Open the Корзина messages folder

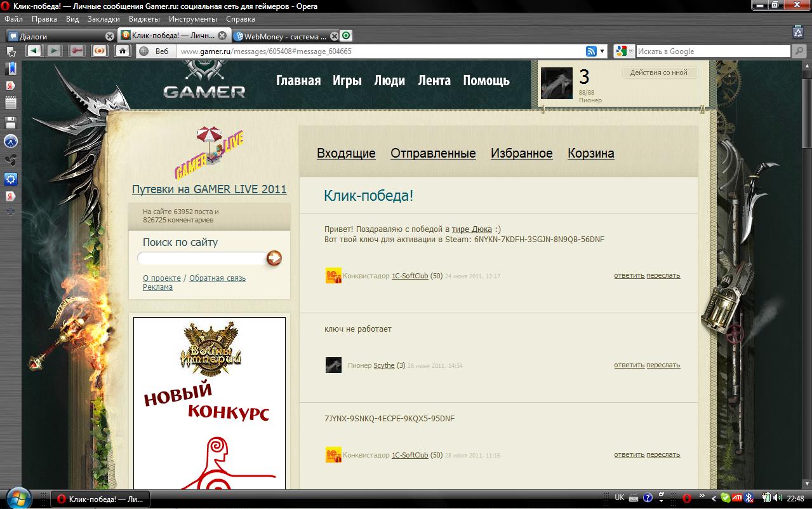coord(591,153)
